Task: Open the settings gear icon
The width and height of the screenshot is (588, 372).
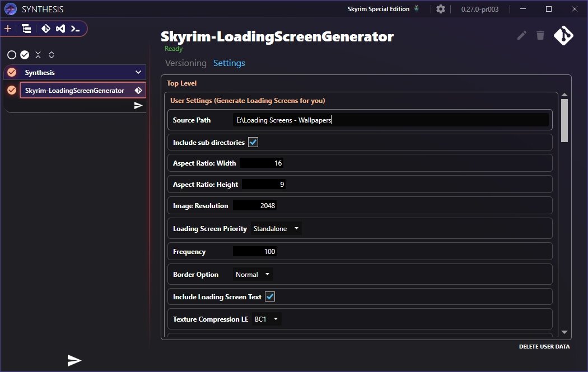Action: (x=441, y=9)
